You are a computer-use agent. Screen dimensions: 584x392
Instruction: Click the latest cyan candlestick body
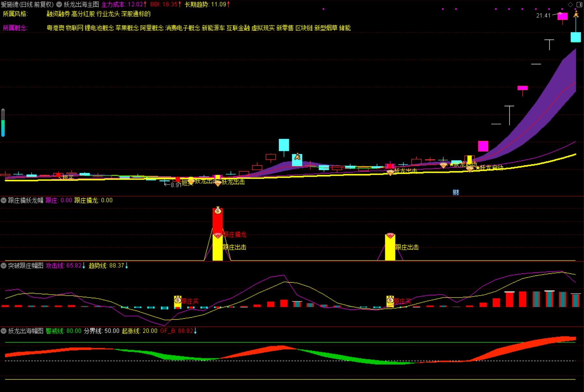click(x=576, y=37)
